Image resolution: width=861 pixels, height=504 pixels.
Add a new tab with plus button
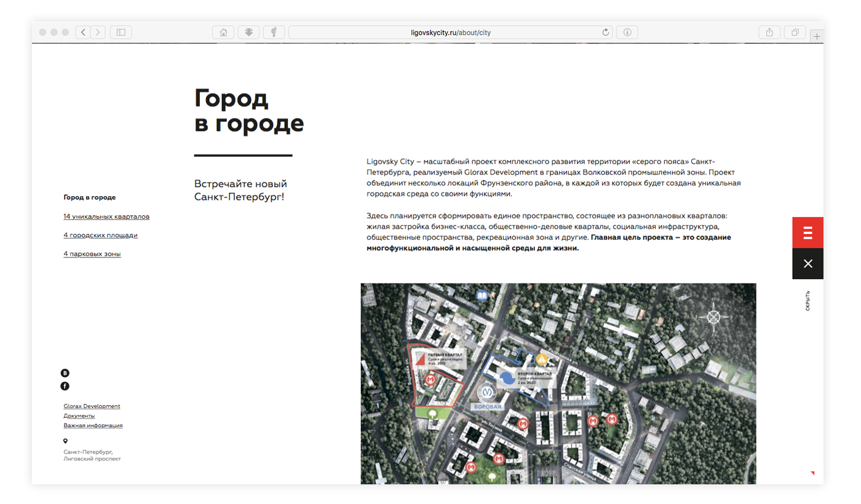pyautogui.click(x=817, y=36)
